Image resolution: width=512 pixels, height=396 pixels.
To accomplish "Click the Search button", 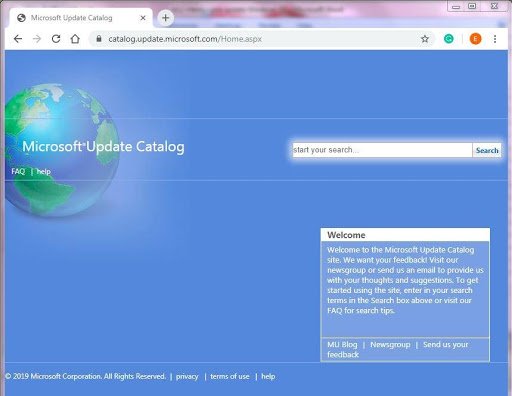I will point(487,150).
